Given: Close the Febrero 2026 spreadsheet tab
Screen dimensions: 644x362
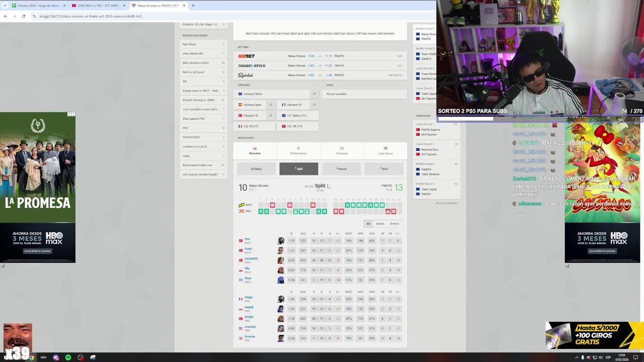Looking at the screenshot, I should click(x=64, y=6).
